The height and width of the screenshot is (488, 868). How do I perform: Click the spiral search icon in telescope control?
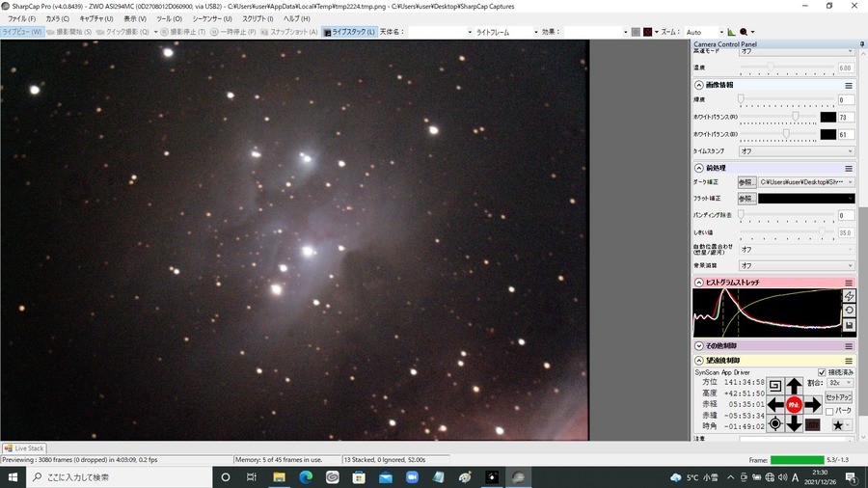coord(775,386)
